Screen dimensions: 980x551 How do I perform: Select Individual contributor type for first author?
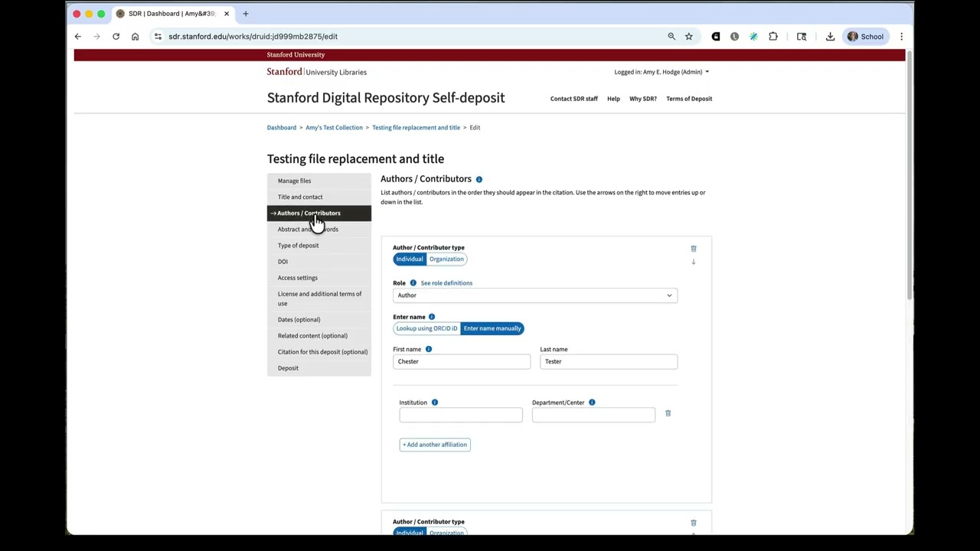[410, 259]
